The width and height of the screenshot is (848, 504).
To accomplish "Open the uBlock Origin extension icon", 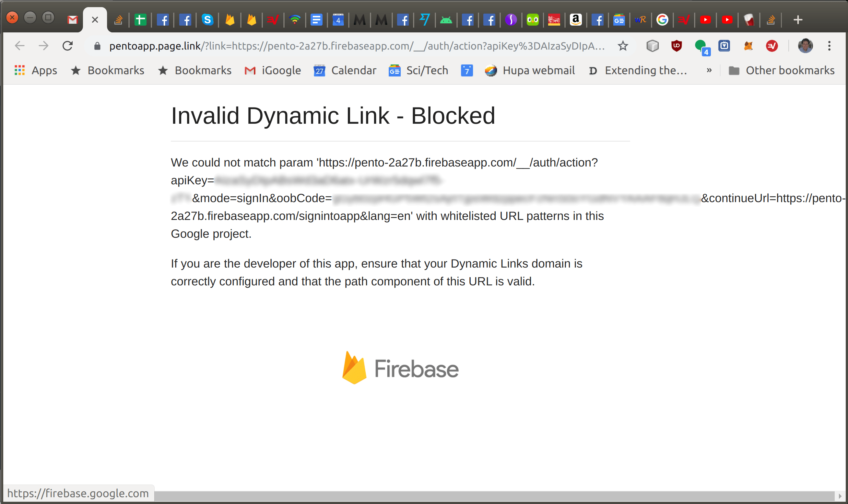I will pyautogui.click(x=677, y=46).
